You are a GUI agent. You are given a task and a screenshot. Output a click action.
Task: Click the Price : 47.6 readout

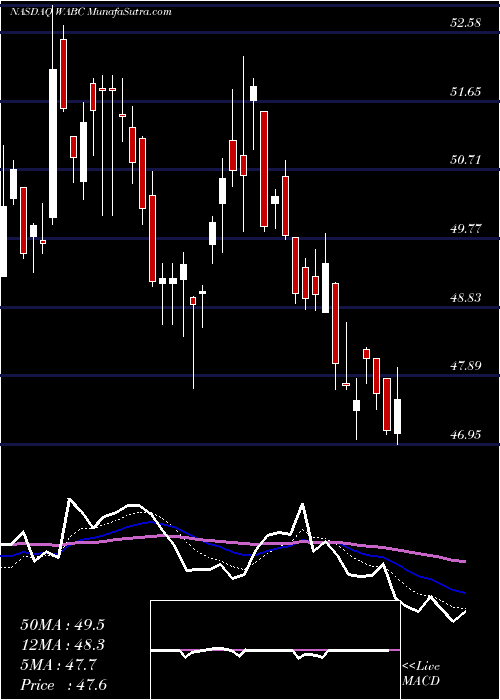[63, 685]
